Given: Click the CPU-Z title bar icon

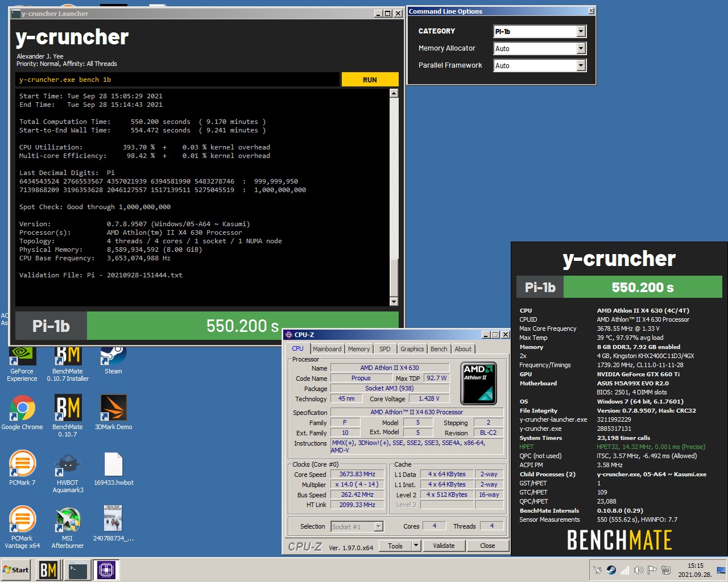Looking at the screenshot, I should click(289, 335).
